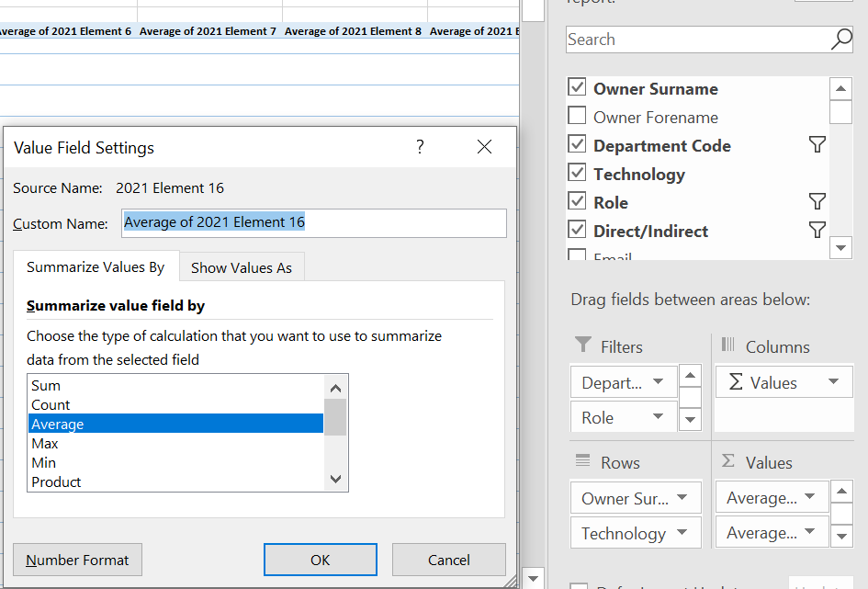Select the Summarize Values By tab
868x589 pixels.
tap(95, 267)
